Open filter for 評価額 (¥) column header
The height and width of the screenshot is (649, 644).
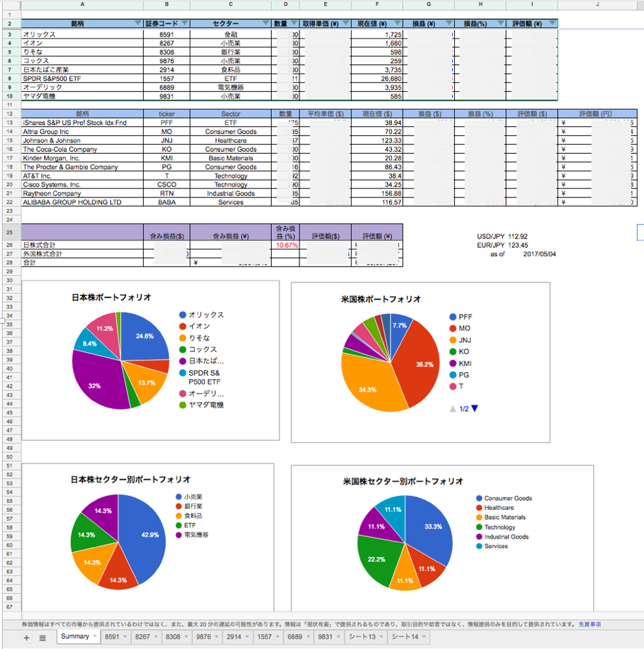point(551,23)
